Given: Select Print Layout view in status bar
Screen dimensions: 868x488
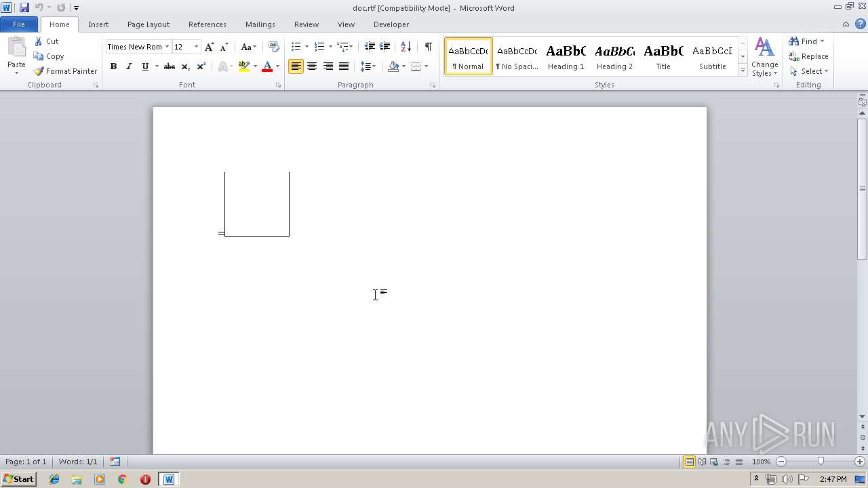Looking at the screenshot, I should tap(689, 462).
